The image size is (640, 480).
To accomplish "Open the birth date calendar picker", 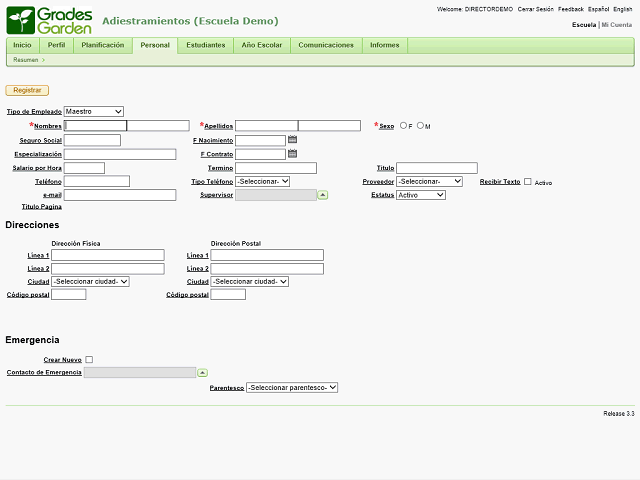I will pos(292,140).
